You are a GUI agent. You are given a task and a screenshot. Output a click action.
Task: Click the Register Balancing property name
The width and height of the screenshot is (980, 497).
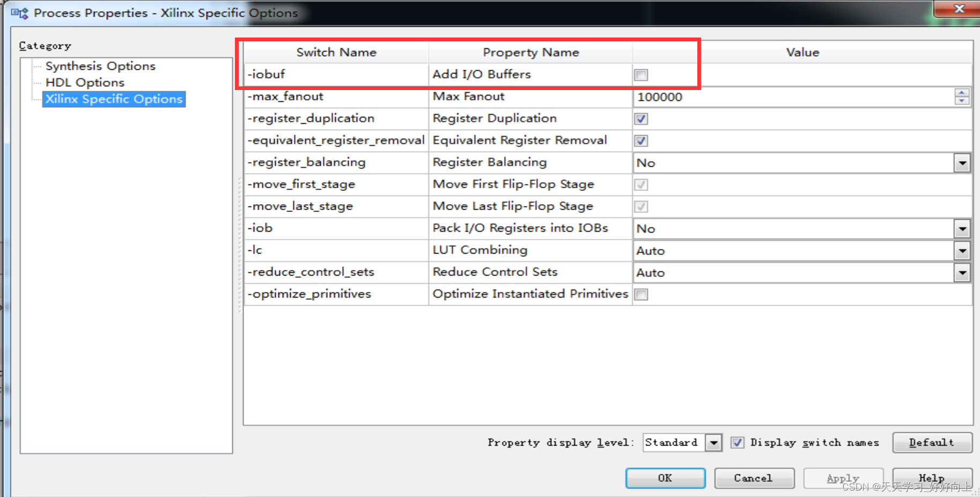coord(490,162)
